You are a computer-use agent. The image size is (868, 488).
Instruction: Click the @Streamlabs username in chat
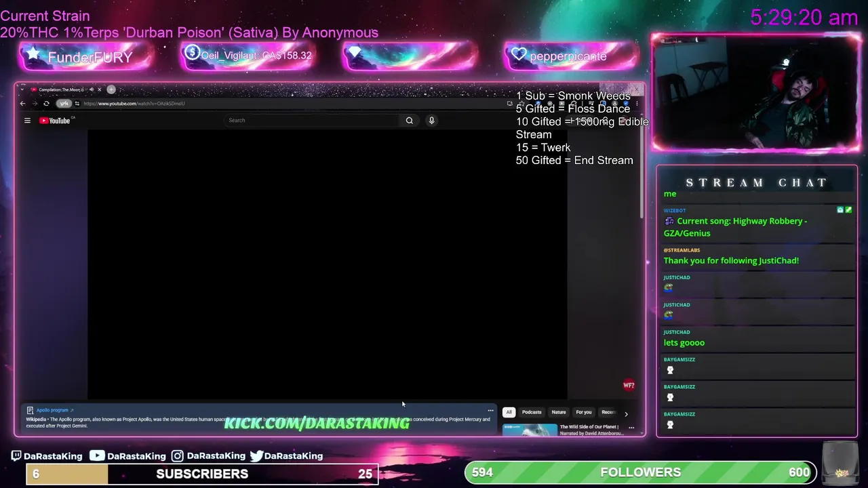(682, 250)
